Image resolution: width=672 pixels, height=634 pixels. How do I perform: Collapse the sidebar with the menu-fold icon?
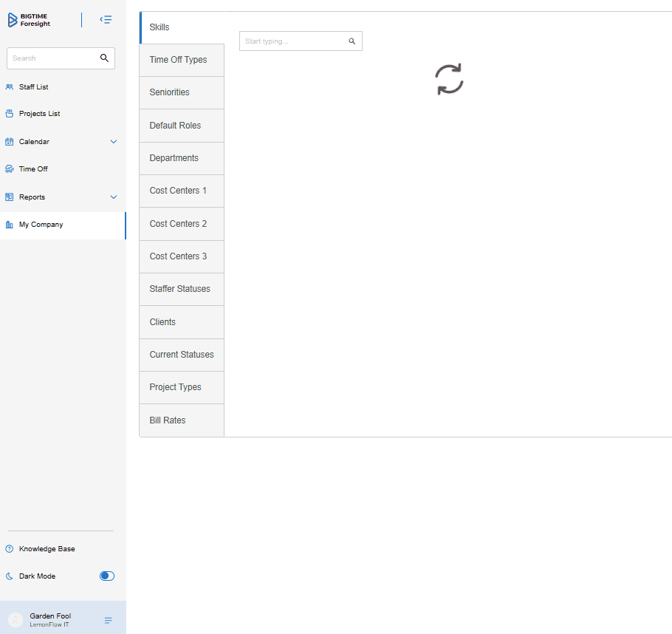pyautogui.click(x=106, y=20)
